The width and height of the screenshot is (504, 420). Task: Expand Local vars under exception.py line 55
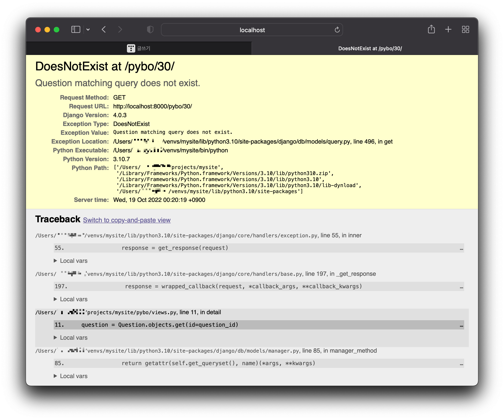[x=71, y=261]
